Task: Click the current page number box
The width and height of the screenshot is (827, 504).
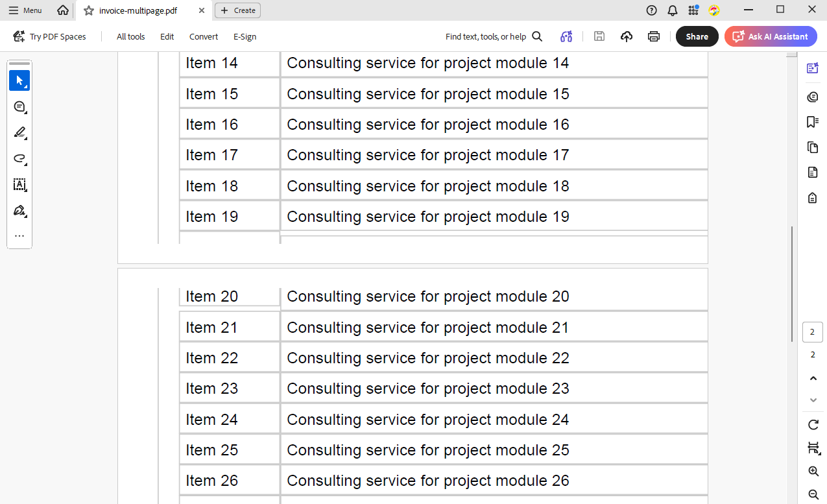Action: tap(813, 332)
